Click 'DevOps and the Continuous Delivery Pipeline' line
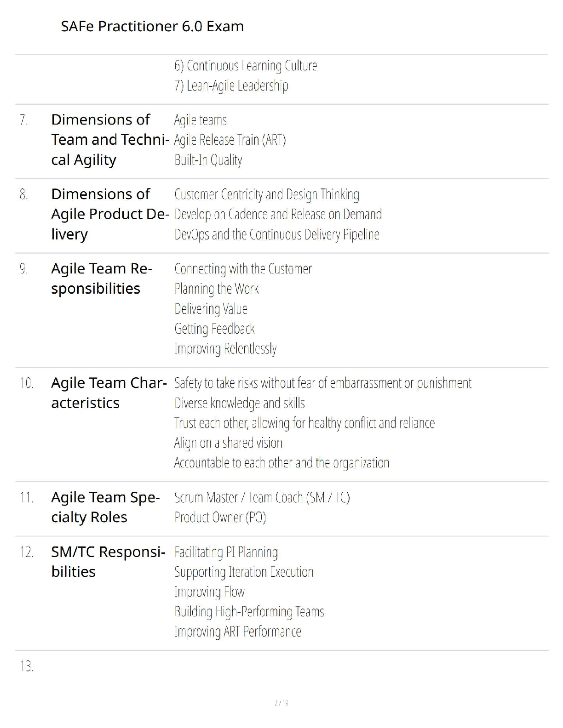 [x=276, y=234]
